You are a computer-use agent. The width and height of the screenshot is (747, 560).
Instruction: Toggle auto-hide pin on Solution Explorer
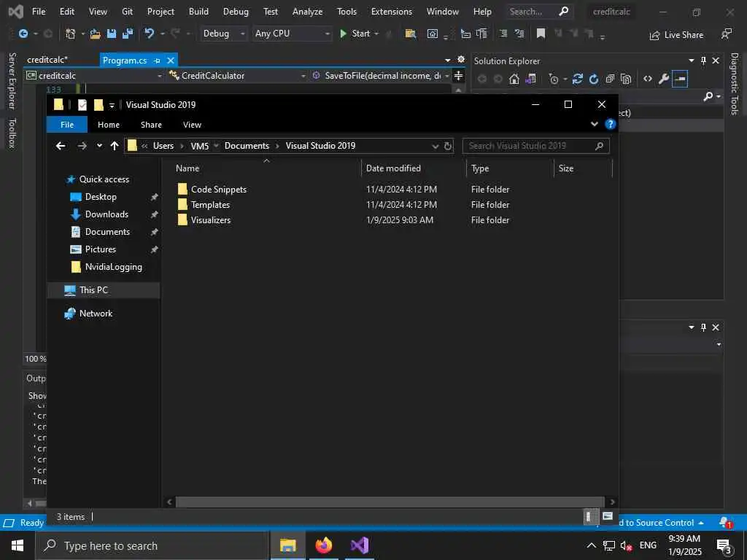click(x=704, y=61)
